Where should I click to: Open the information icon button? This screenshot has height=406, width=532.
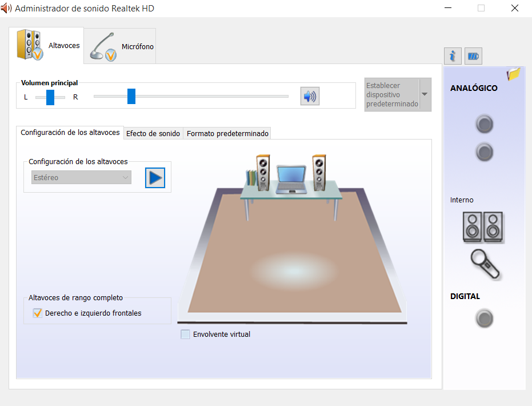point(453,56)
